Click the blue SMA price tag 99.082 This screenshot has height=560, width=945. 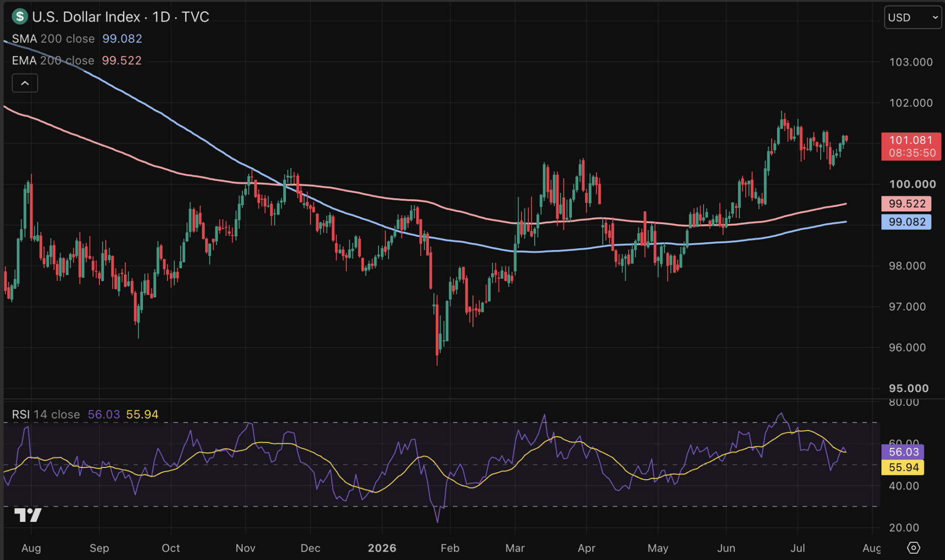(907, 222)
